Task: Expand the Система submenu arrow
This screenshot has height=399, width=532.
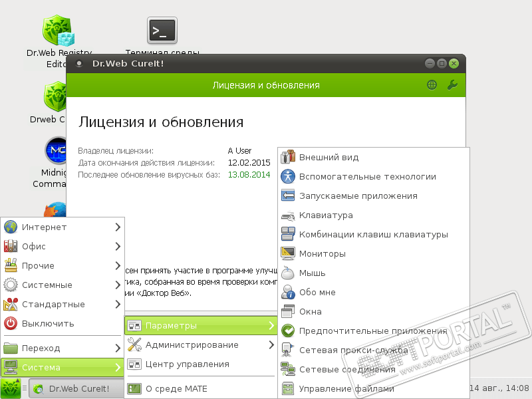Action: [118, 368]
